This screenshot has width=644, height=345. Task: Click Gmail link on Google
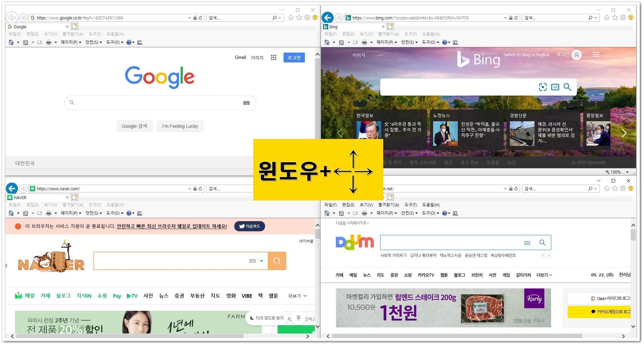tap(240, 57)
